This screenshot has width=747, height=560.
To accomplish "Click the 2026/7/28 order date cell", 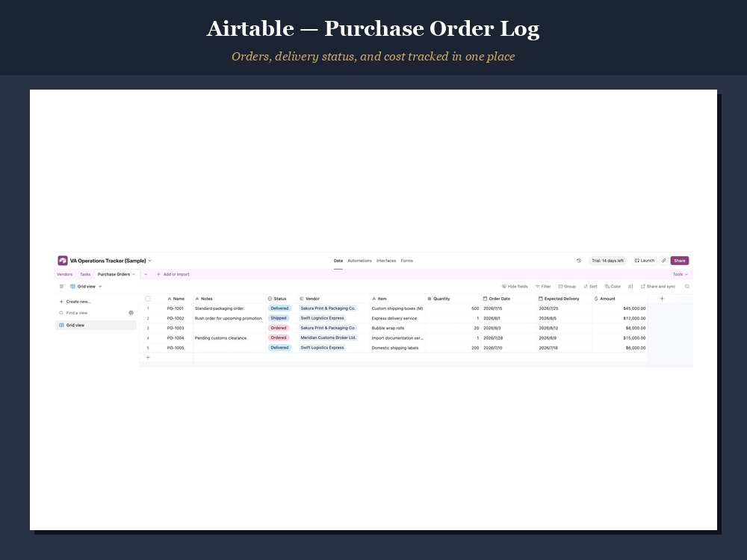I will point(509,337).
